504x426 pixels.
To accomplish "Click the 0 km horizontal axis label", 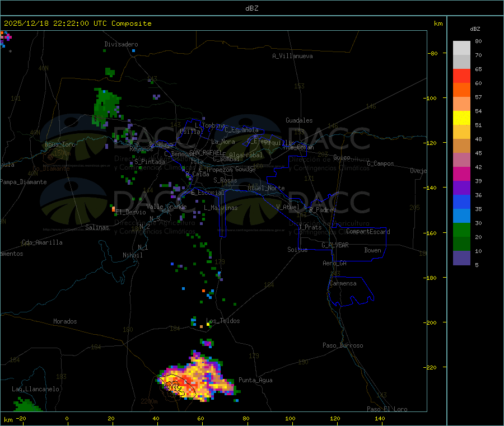I will coord(67,418).
